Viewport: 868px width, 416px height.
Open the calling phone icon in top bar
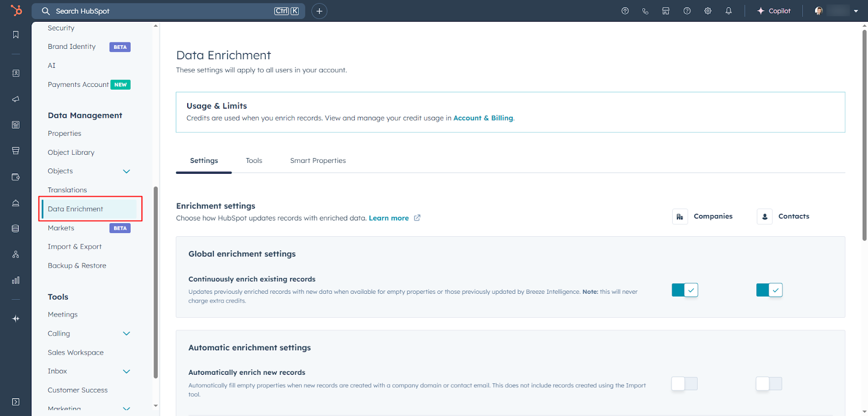pyautogui.click(x=645, y=11)
